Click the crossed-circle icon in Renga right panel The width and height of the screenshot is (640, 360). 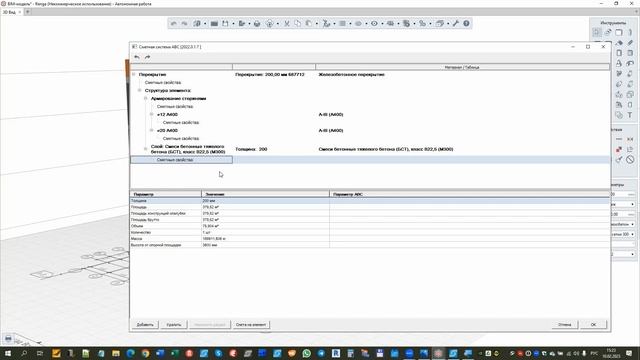pos(630,160)
